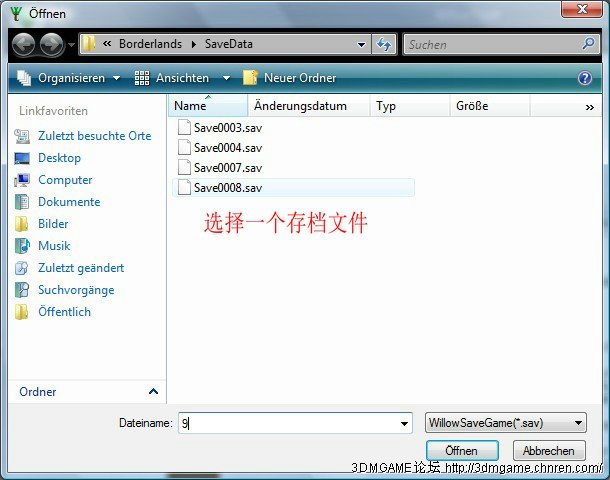Click the magnifier icon in search box
Screen dimensions: 610x480
click(588, 45)
